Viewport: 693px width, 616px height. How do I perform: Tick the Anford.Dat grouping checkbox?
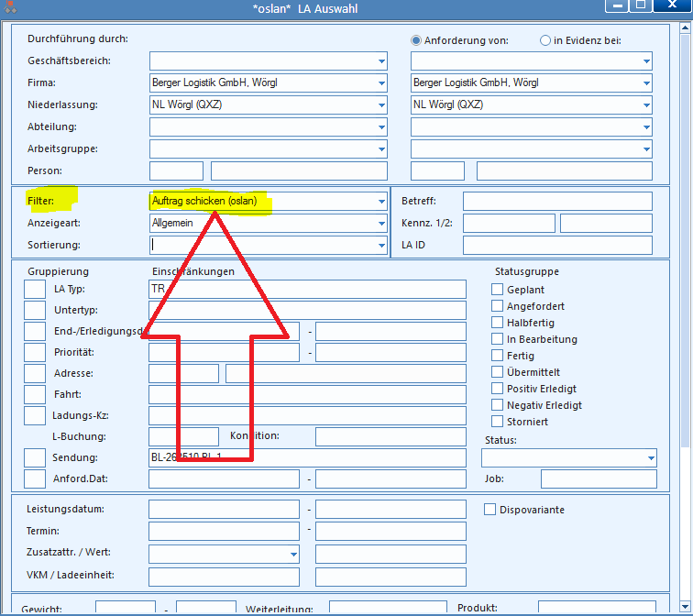[x=35, y=478]
